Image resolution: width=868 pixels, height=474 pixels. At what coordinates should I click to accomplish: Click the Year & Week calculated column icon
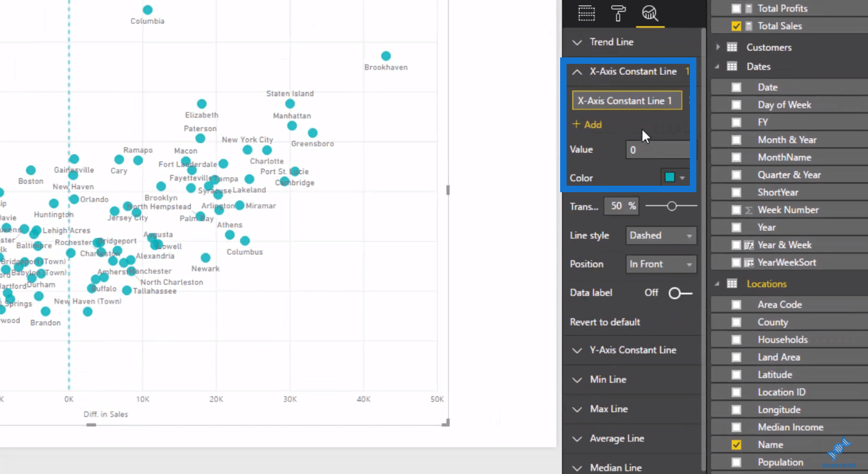pyautogui.click(x=749, y=245)
